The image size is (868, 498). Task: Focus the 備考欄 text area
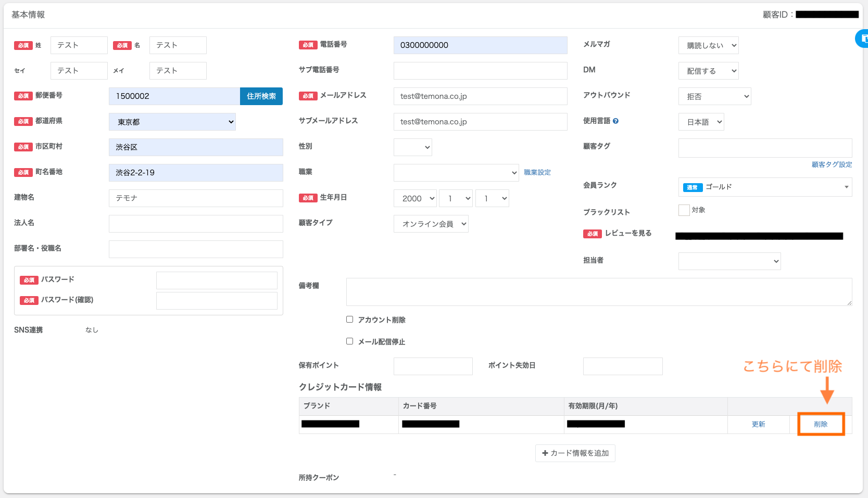[x=599, y=292]
